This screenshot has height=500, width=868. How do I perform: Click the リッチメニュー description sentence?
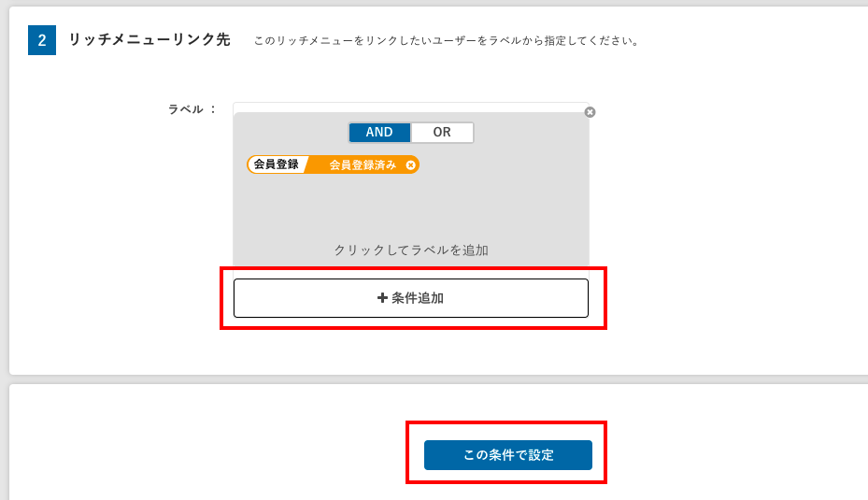click(447, 41)
